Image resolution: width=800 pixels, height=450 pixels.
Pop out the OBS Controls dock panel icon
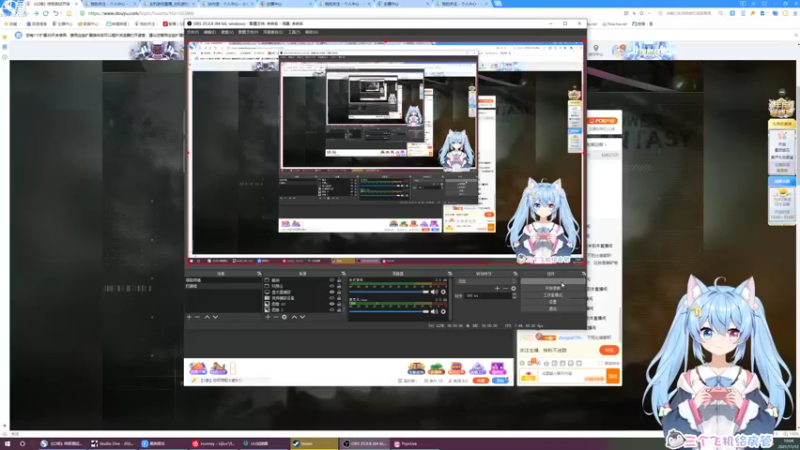(583, 273)
